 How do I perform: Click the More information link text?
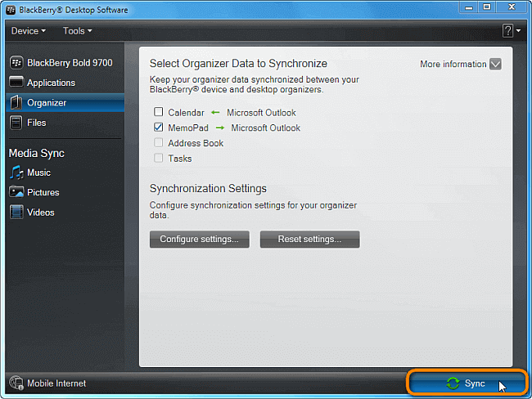pyautogui.click(x=453, y=64)
